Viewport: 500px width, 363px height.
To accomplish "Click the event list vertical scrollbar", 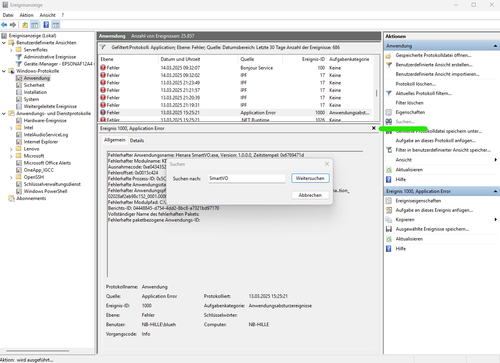I will [377, 92].
